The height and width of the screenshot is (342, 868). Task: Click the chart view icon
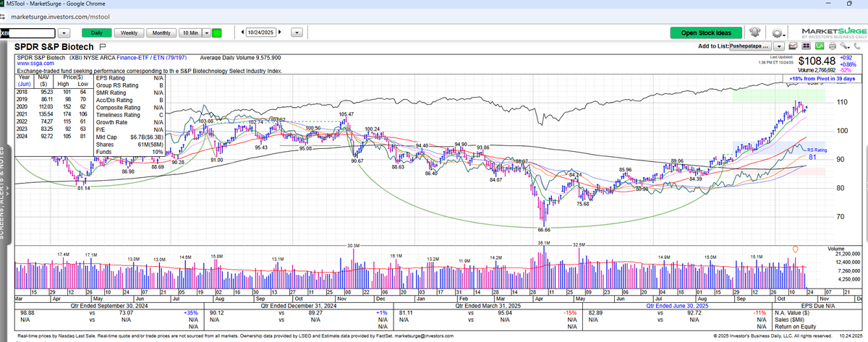click(x=793, y=46)
